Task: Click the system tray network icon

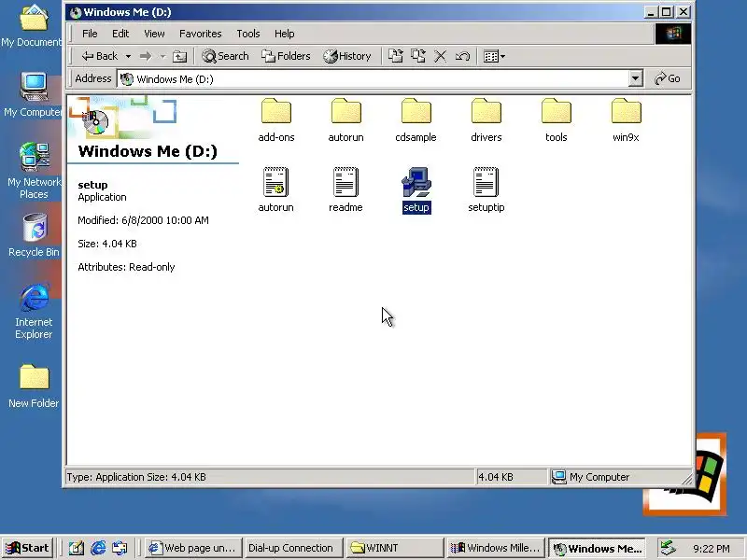Action: point(668,548)
